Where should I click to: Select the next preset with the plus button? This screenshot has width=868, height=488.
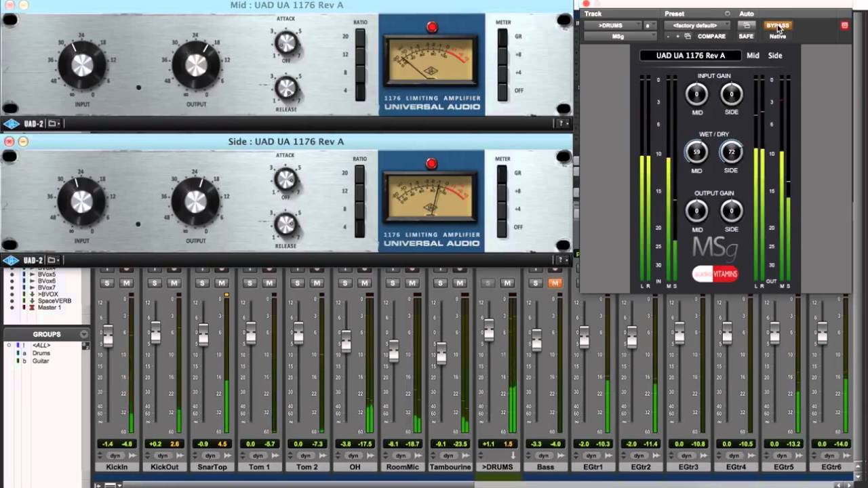click(x=677, y=37)
